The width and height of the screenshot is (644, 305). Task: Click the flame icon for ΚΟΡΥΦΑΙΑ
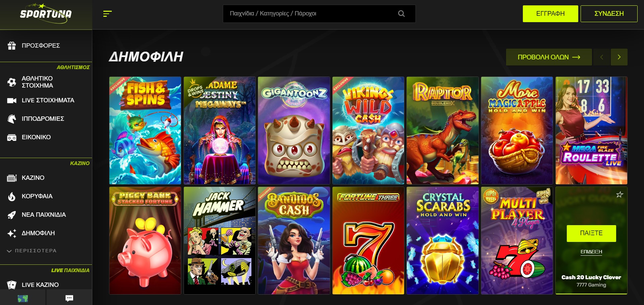pos(12,196)
